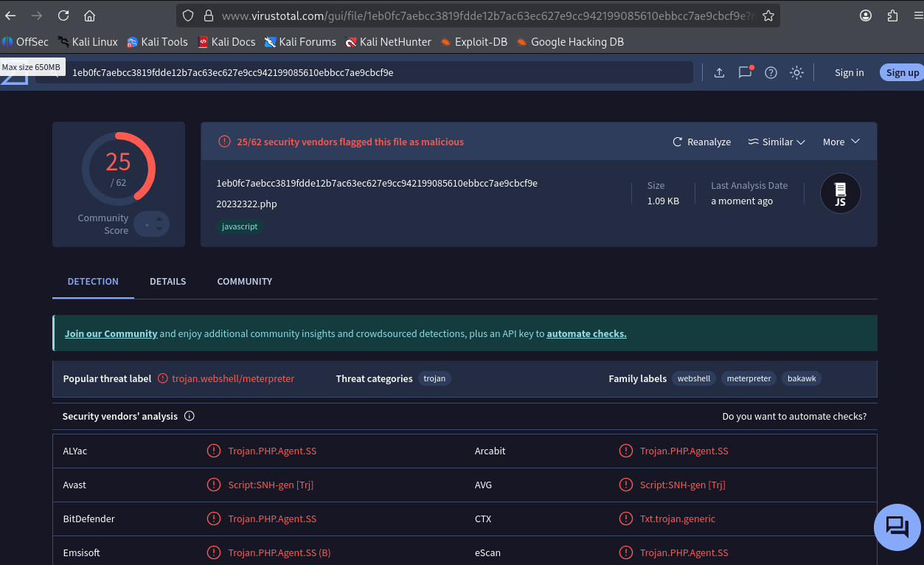
Task: Click the alert icon before the malicious banner
Action: (x=225, y=142)
